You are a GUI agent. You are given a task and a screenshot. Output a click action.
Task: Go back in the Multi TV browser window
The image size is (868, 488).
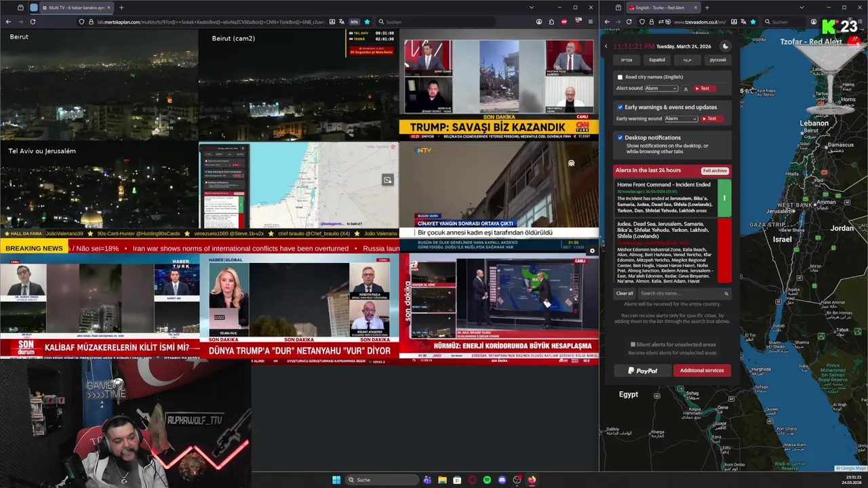click(x=8, y=22)
